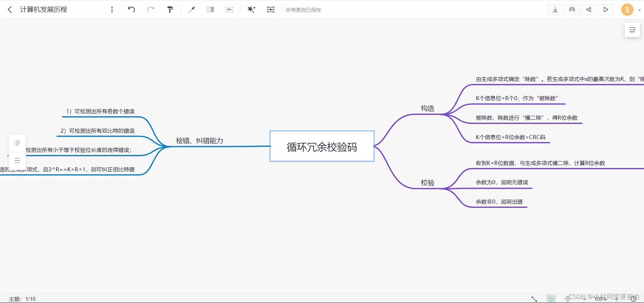The image size is (644, 303).
Task: Select node 余数为0，说明无错误
Action: tap(502, 182)
